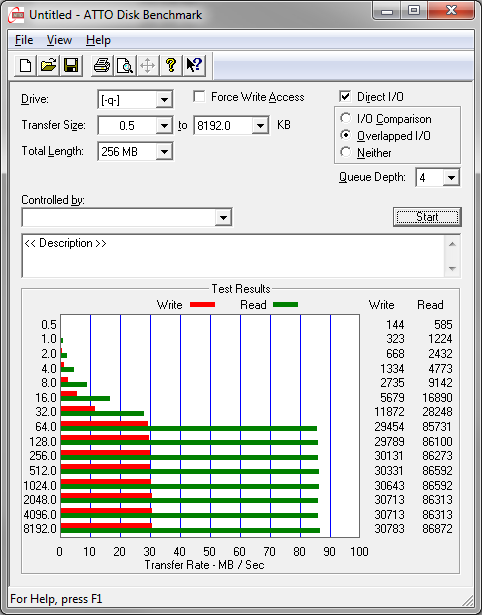
Task: Print the benchmark results using printer icon
Action: tap(102, 66)
